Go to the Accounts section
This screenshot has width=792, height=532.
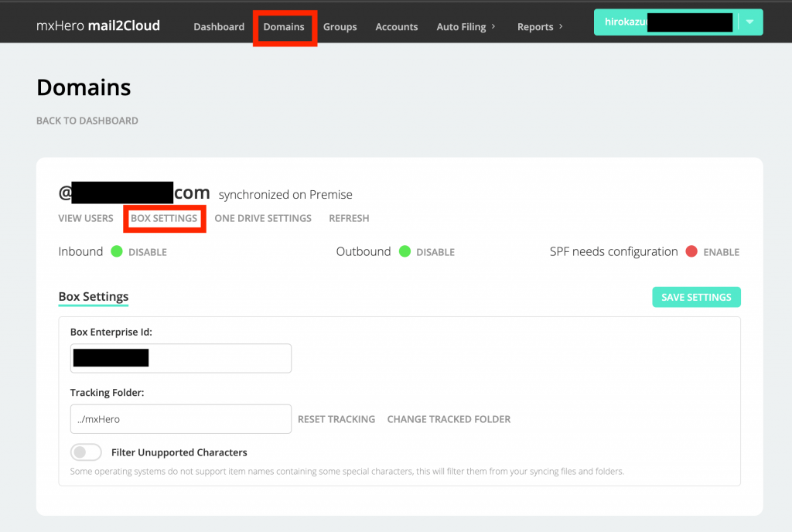pyautogui.click(x=397, y=27)
